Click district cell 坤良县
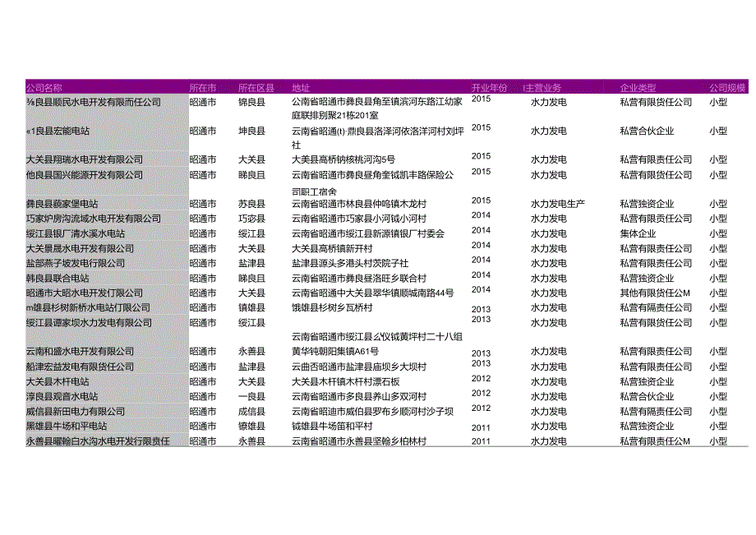Image resolution: width=756 pixels, height=535 pixels. (x=251, y=131)
